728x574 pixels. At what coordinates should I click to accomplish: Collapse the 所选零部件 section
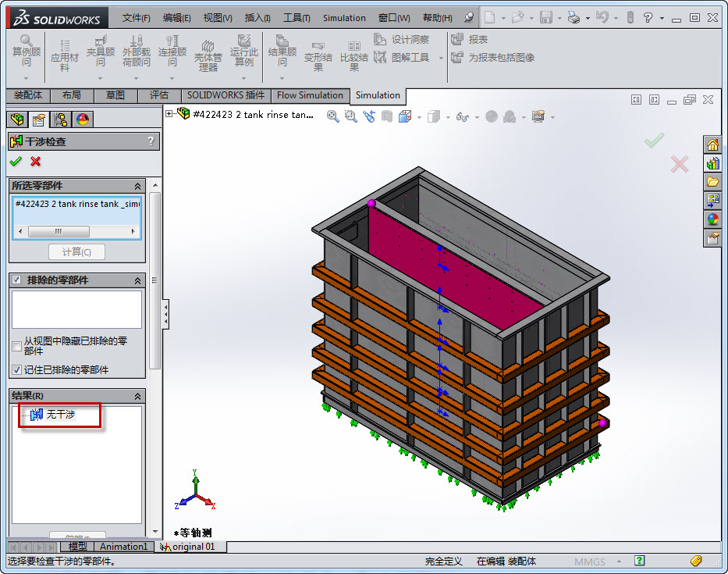pos(138,186)
